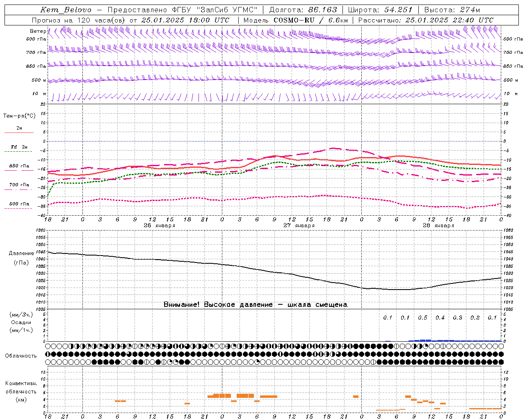Image resolution: width=525 pixels, height=420 pixels.
Task: Select the '700 гПа' temperature legend label
Action: (19, 185)
